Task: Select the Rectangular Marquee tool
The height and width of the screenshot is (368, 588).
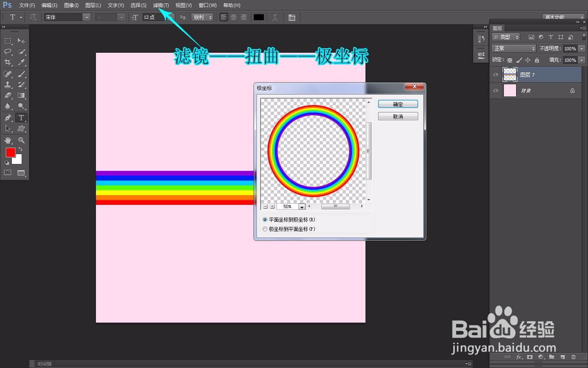Action: click(x=8, y=41)
